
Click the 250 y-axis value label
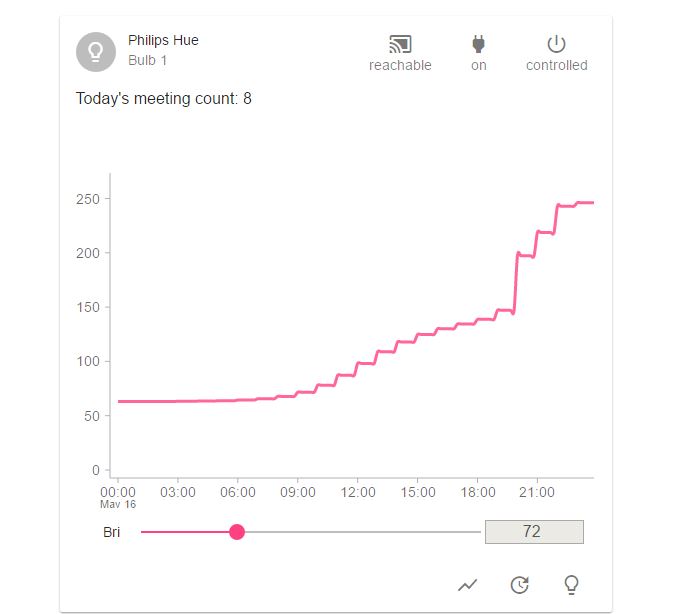coord(88,199)
